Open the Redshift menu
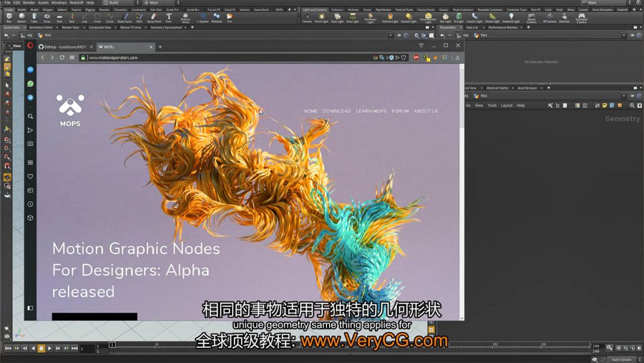644x363 pixels. point(76,3)
